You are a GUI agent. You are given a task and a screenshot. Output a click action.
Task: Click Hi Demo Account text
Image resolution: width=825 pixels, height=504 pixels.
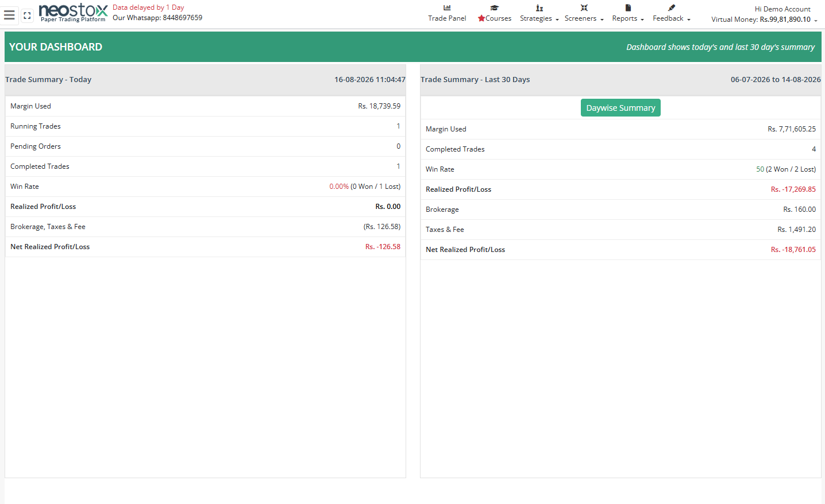782,9
